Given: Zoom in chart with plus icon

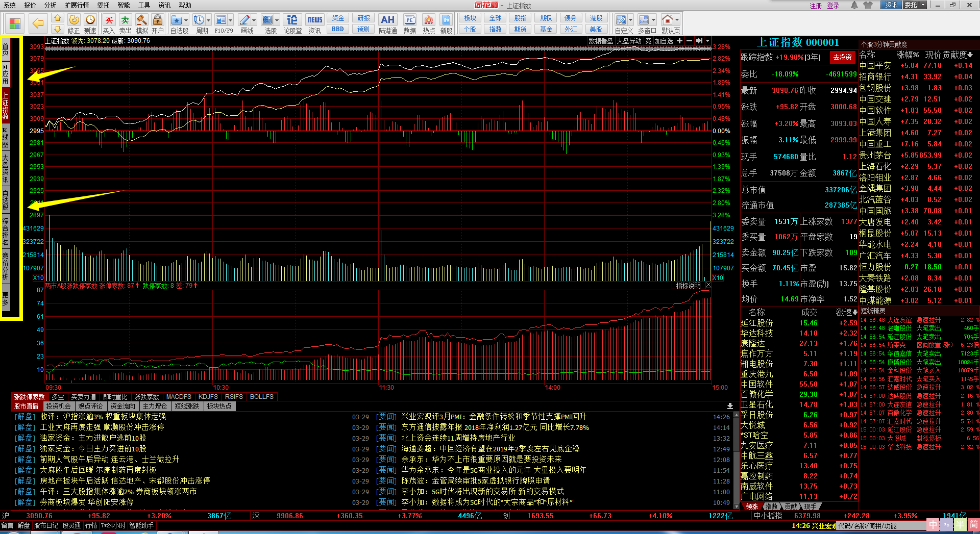Looking at the screenshot, I should click(x=680, y=41).
